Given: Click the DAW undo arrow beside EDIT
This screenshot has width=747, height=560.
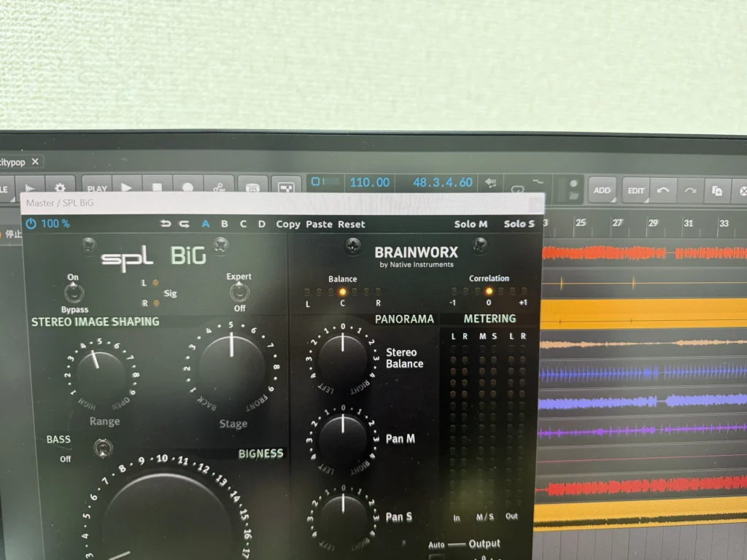Looking at the screenshot, I should 662,190.
